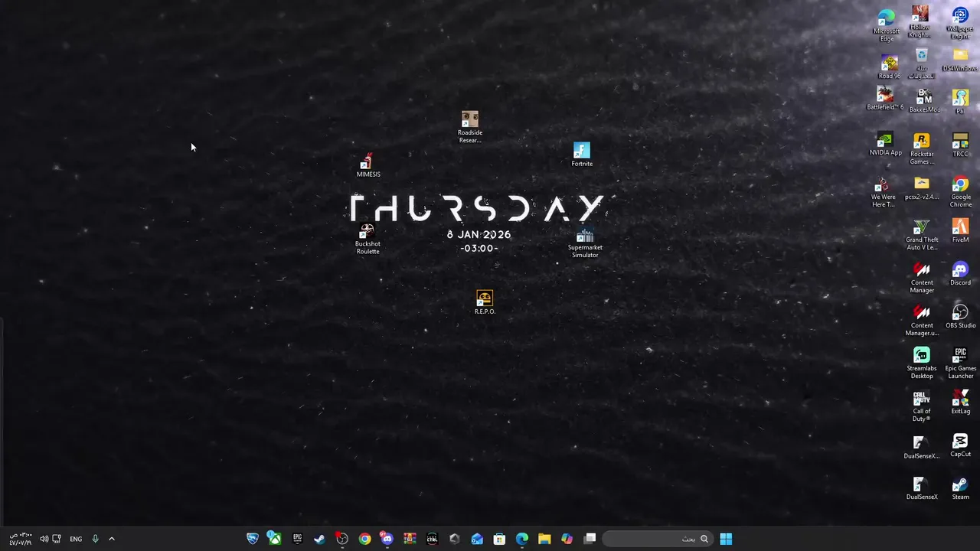
Task: Open the volume control tray icon
Action: [44, 539]
